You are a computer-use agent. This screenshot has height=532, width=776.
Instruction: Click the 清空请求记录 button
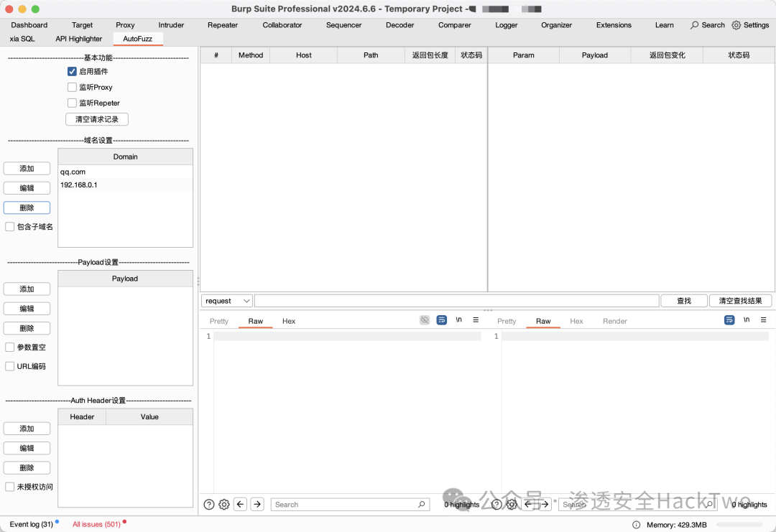pyautogui.click(x=97, y=119)
